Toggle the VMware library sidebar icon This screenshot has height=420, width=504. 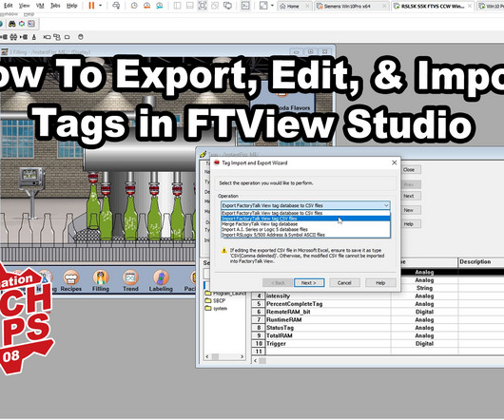click(x=177, y=6)
